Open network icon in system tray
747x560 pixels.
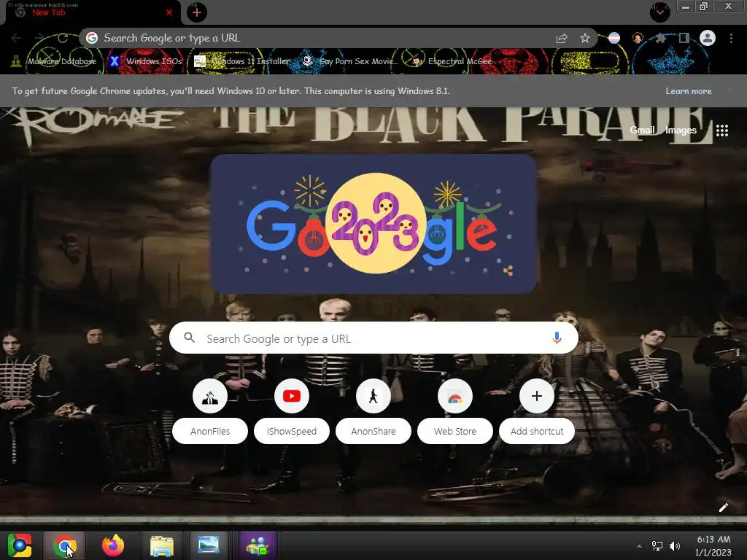click(x=657, y=546)
